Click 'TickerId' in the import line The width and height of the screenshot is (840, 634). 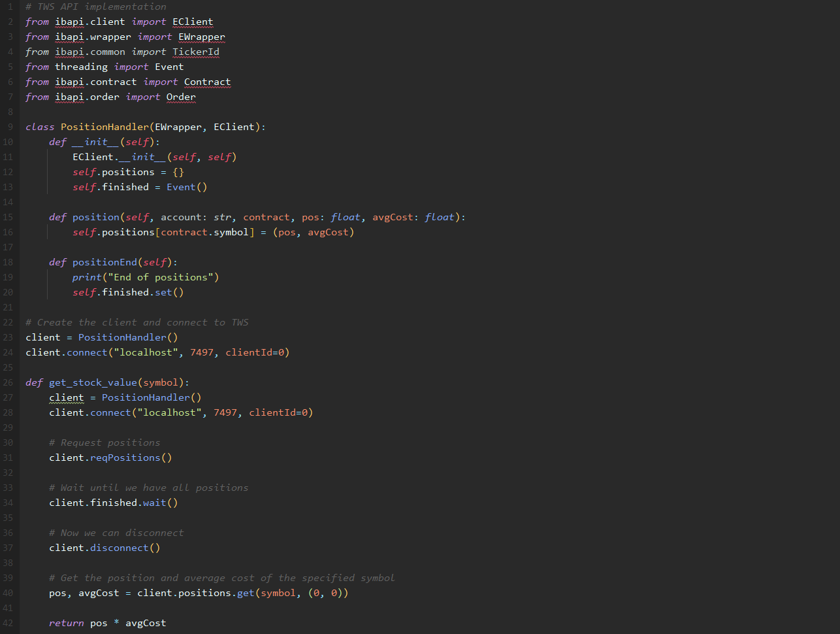196,52
